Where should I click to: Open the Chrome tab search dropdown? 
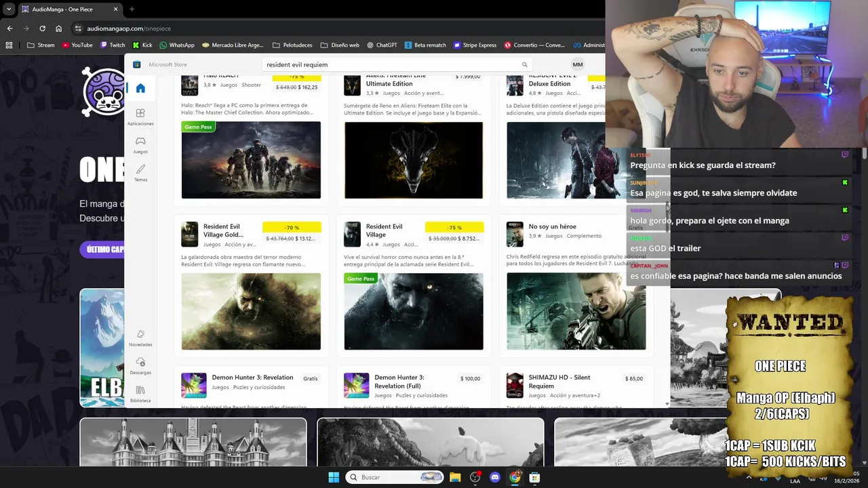pos(9,9)
